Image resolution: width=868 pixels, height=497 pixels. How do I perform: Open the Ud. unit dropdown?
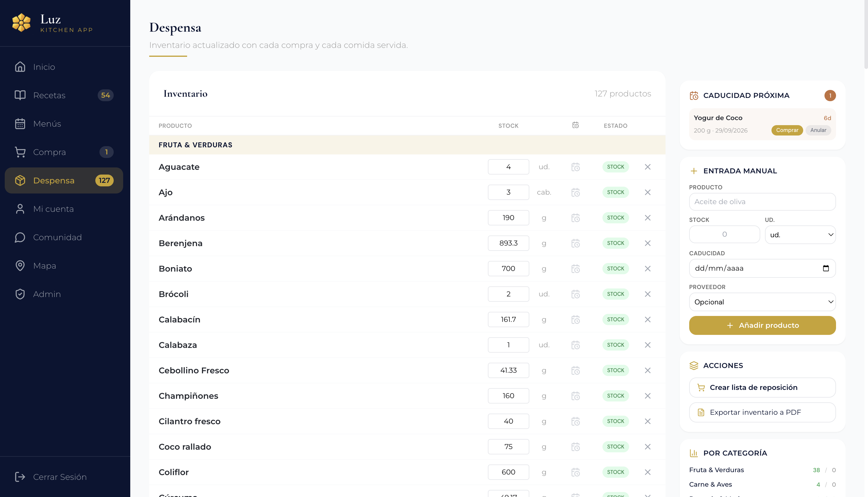click(x=800, y=235)
